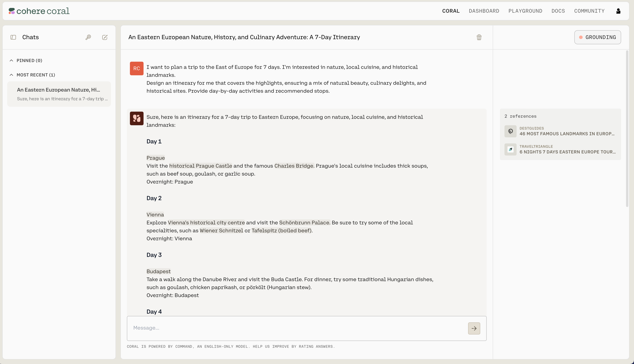
Task: Click the highlighted Budapest citation
Action: tap(159, 271)
